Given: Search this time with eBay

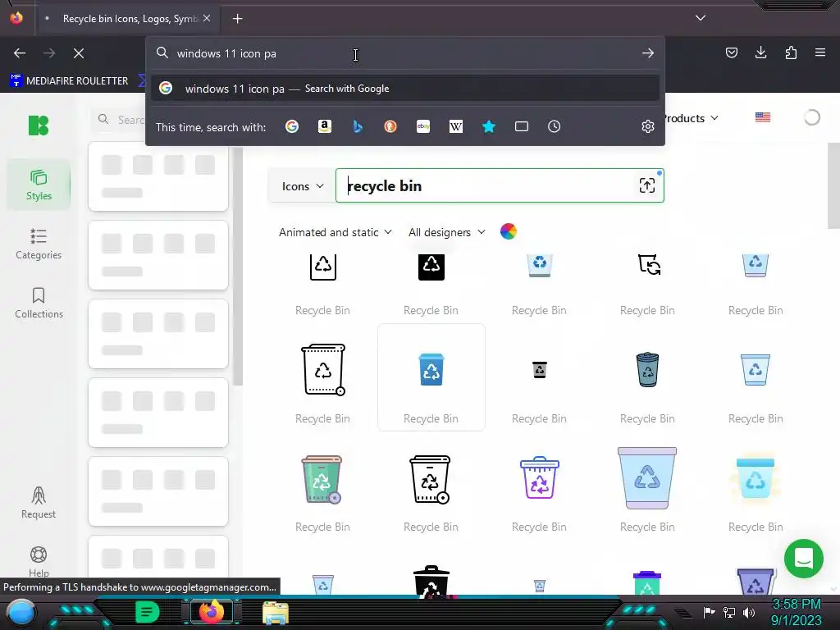Looking at the screenshot, I should point(423,126).
